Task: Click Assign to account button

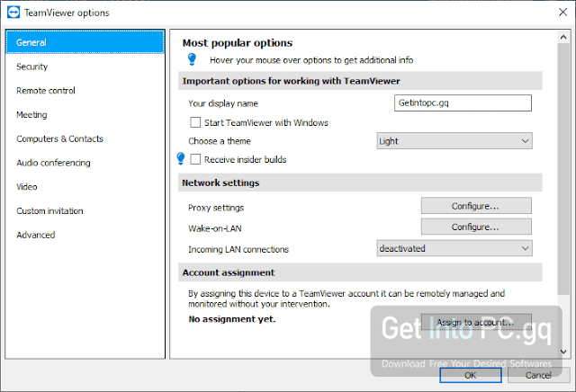Action: 476,322
